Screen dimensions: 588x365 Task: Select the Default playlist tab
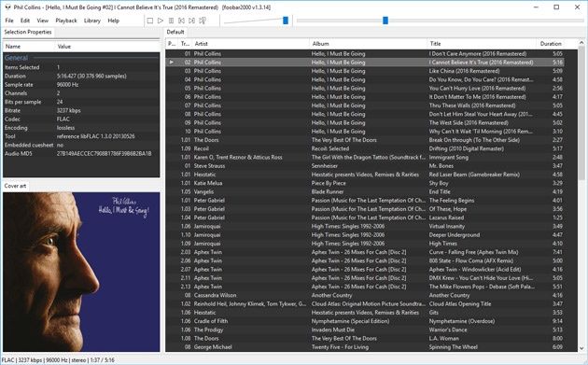pyautogui.click(x=175, y=33)
